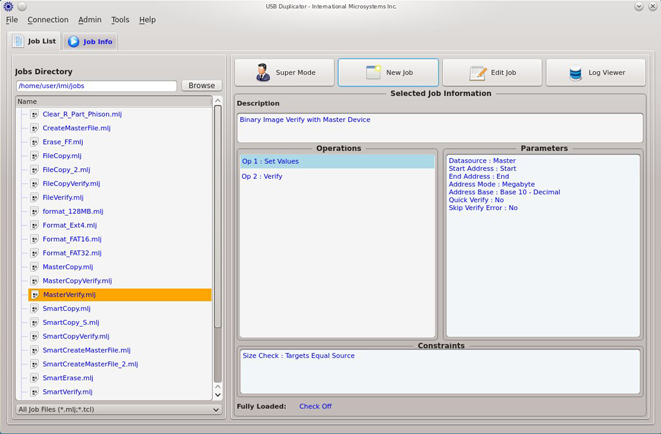Select the SmartVerify.mlj job name
The width and height of the screenshot is (661, 434).
click(x=67, y=392)
